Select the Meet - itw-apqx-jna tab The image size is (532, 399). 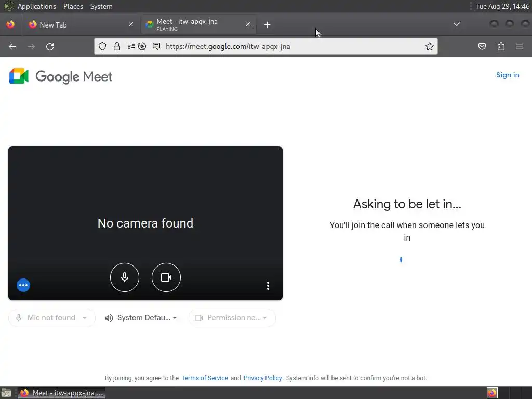(198, 25)
